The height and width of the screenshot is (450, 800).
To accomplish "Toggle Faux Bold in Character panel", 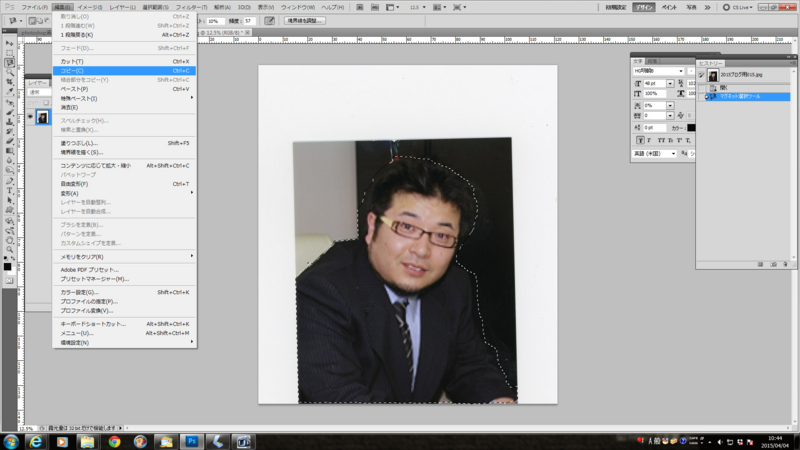I will (x=640, y=140).
